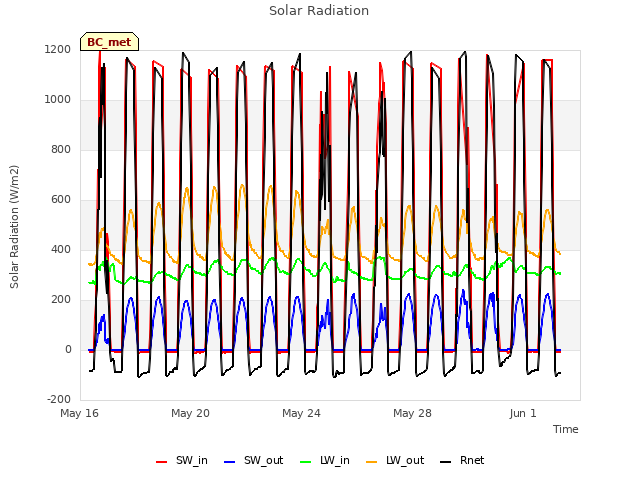This screenshot has height=480, width=640.
Task: Toggle the LW_in legend entry
Action: [325, 461]
